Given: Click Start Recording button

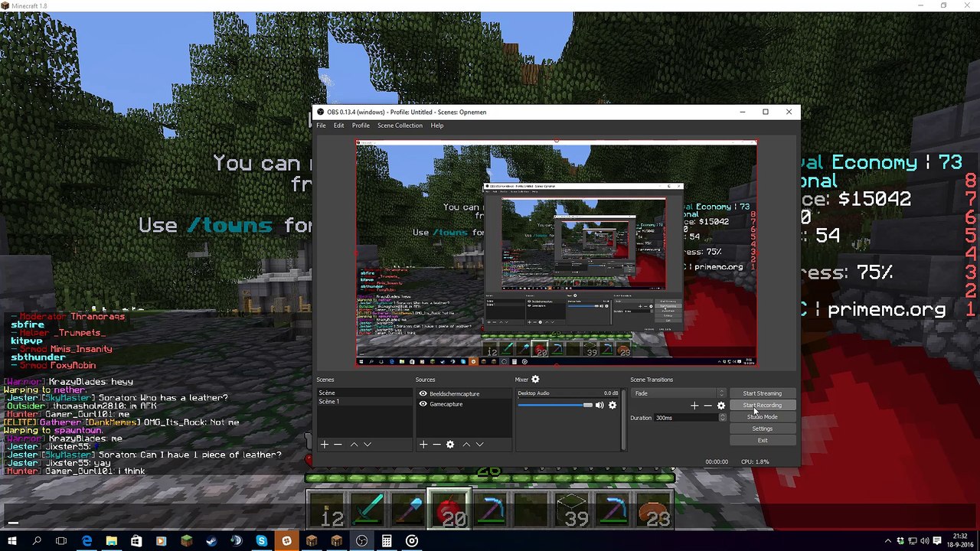Looking at the screenshot, I should 762,405.
